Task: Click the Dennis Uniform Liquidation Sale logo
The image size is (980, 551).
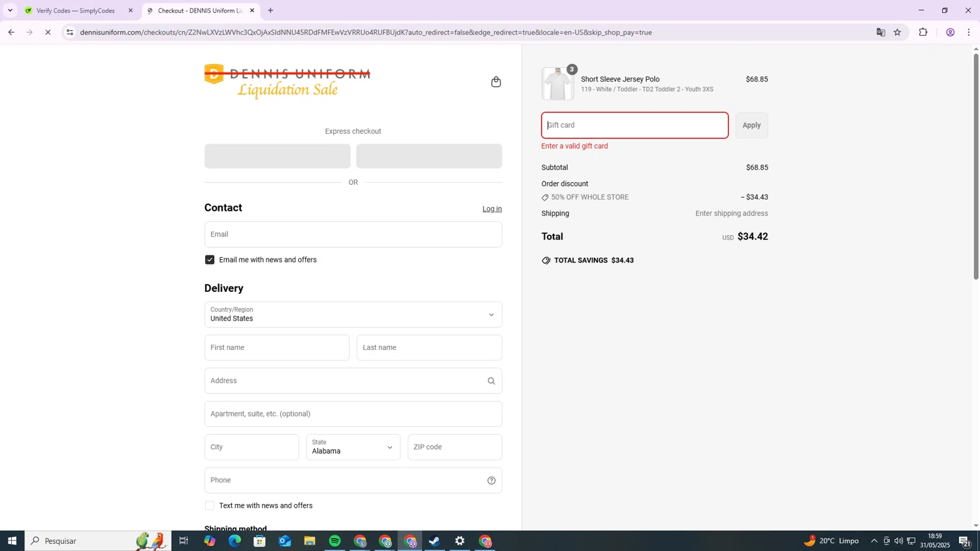Action: (287, 82)
